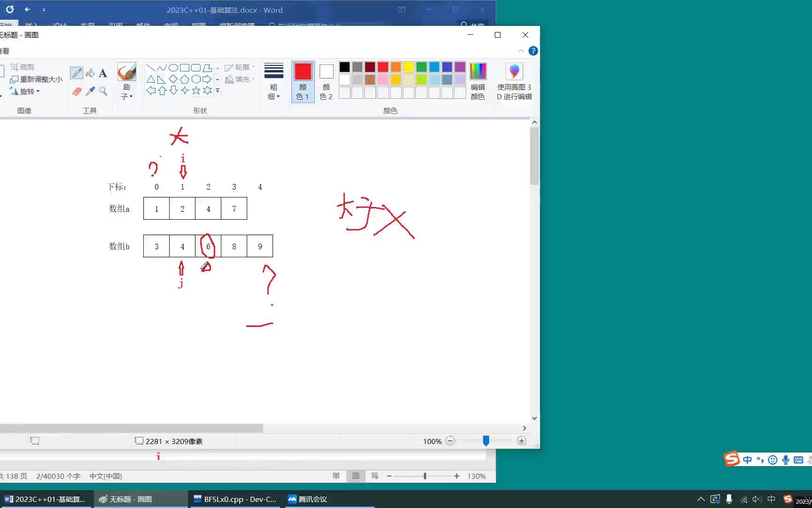The width and height of the screenshot is (812, 508).
Task: Choose the Triangle shape
Action: (x=151, y=79)
